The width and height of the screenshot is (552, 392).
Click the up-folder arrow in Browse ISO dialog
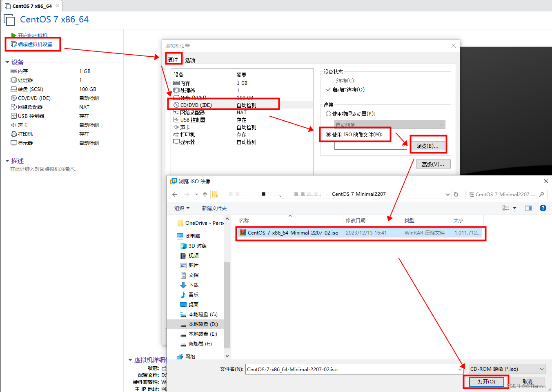pyautogui.click(x=205, y=195)
